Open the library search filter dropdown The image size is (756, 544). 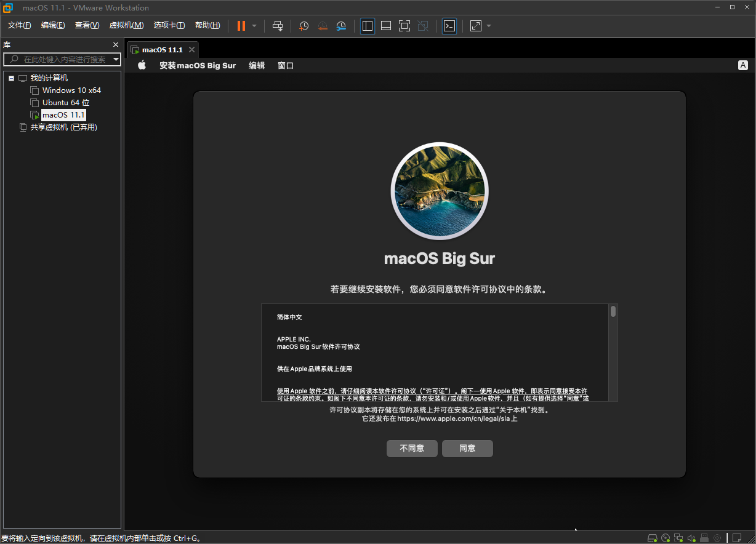tap(116, 60)
